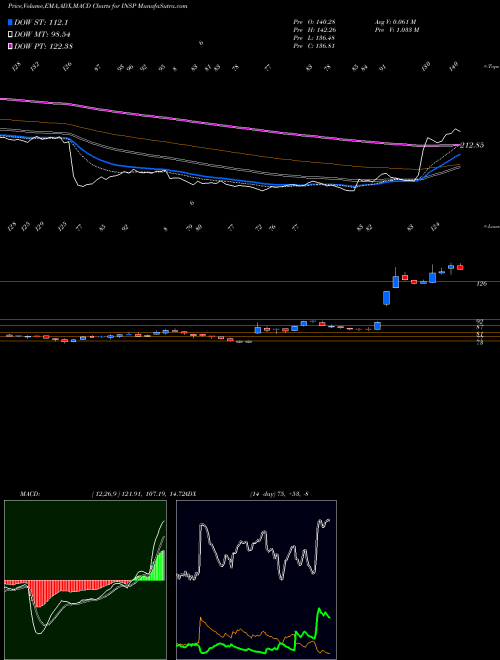Select the DOW ST: 112.1 label
500x660 pixels.
coord(41,22)
